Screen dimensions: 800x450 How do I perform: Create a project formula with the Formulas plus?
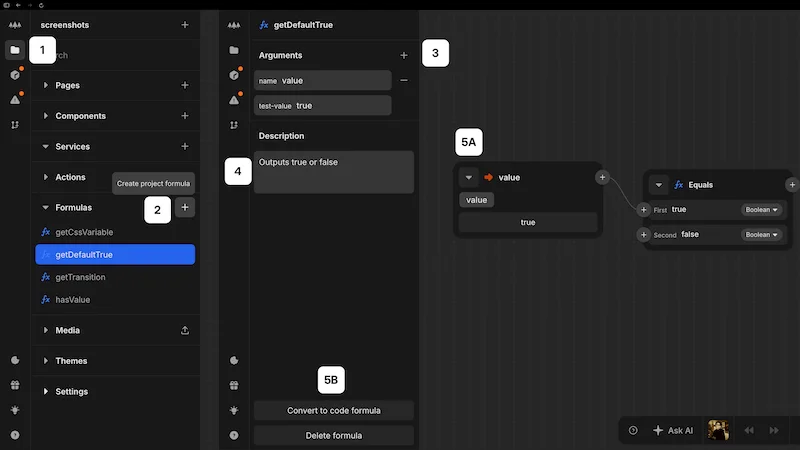tap(185, 207)
